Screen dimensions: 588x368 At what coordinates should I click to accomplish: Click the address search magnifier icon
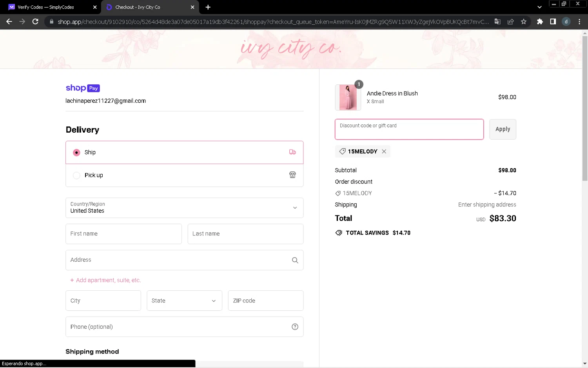click(x=295, y=260)
